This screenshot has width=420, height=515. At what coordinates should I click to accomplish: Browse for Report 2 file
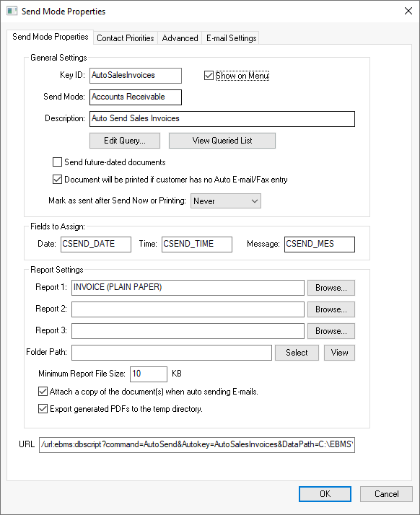[x=331, y=309]
